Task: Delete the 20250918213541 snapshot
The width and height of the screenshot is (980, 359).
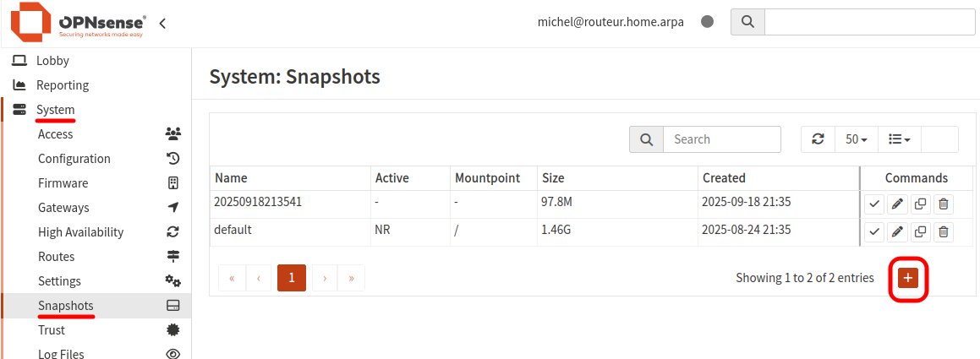Action: tap(944, 204)
